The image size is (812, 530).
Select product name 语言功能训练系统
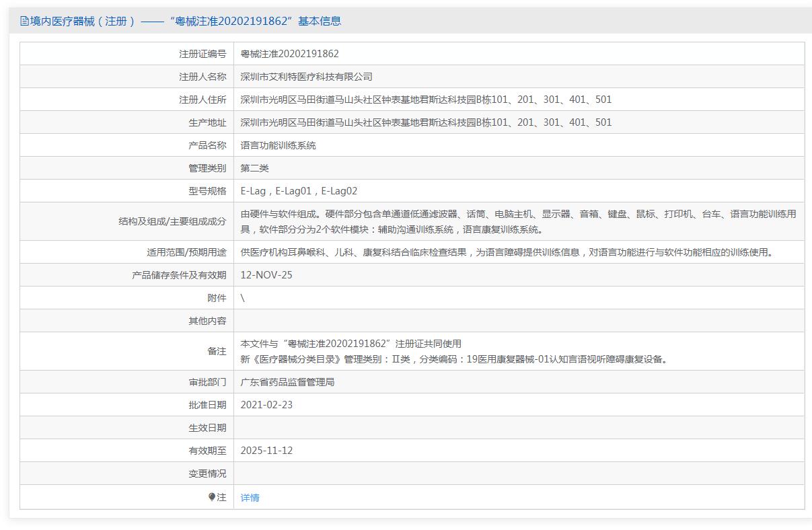pos(278,145)
